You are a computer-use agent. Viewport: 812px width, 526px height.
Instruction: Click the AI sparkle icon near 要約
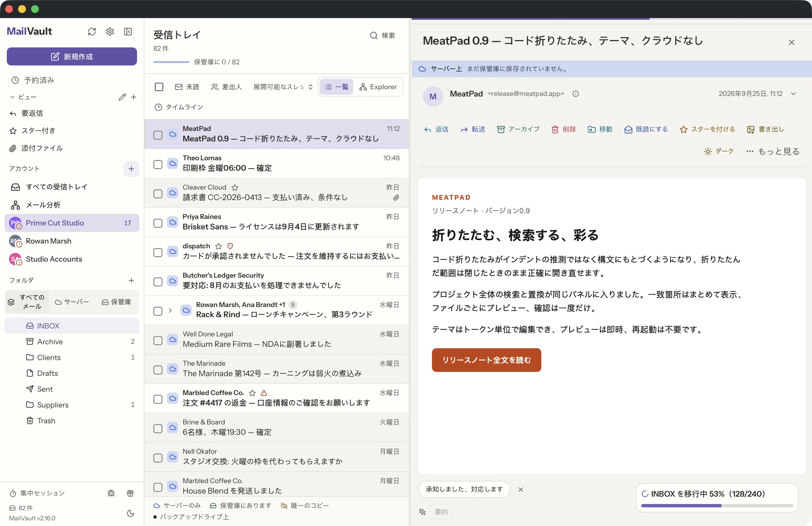[x=422, y=512]
